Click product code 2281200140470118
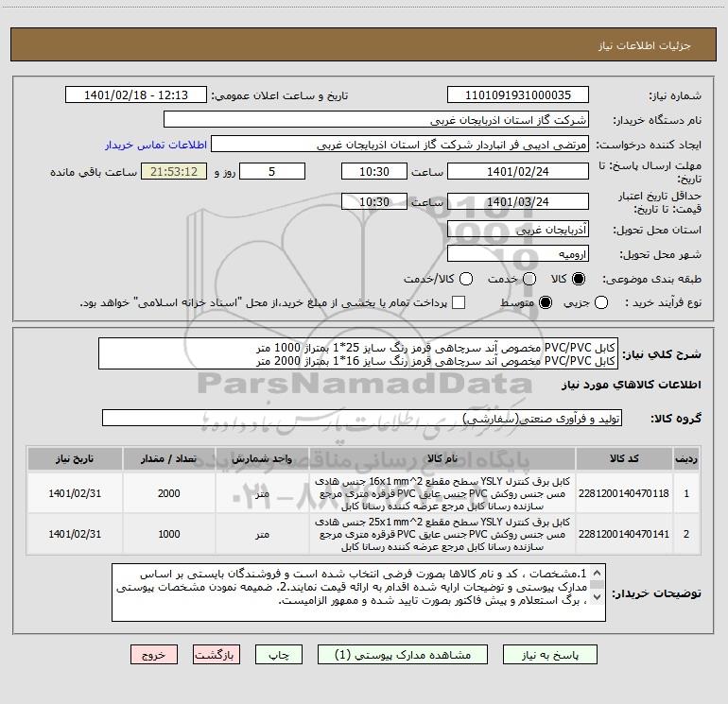Screen dimensions: 728x704 (x=624, y=493)
